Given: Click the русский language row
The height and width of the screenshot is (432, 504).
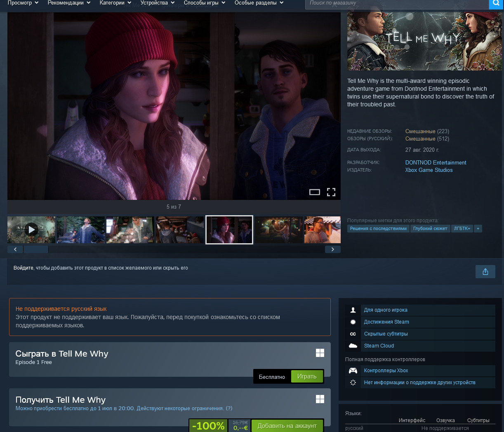Looking at the screenshot, I should tap(420, 428).
